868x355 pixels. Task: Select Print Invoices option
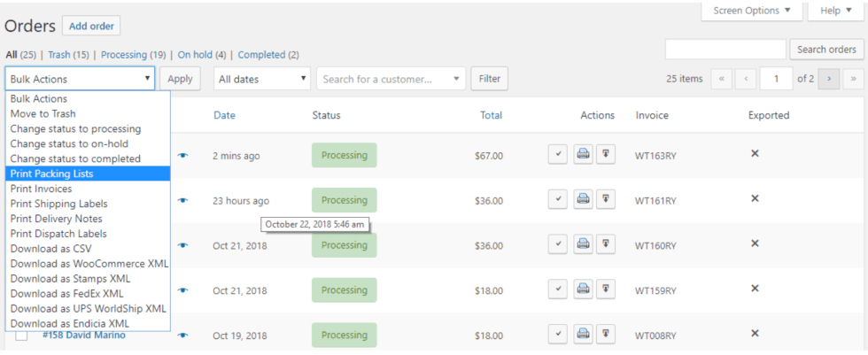pyautogui.click(x=88, y=189)
